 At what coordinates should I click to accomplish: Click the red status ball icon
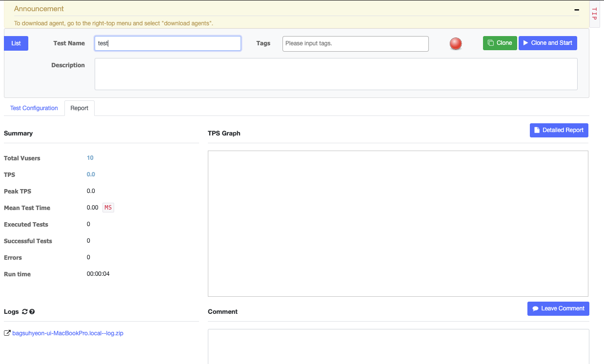456,43
